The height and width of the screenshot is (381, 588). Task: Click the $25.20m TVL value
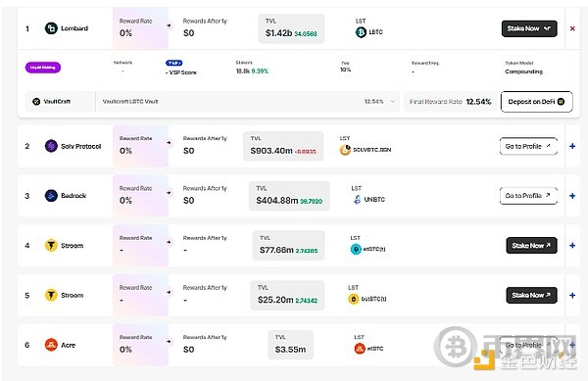[275, 300]
